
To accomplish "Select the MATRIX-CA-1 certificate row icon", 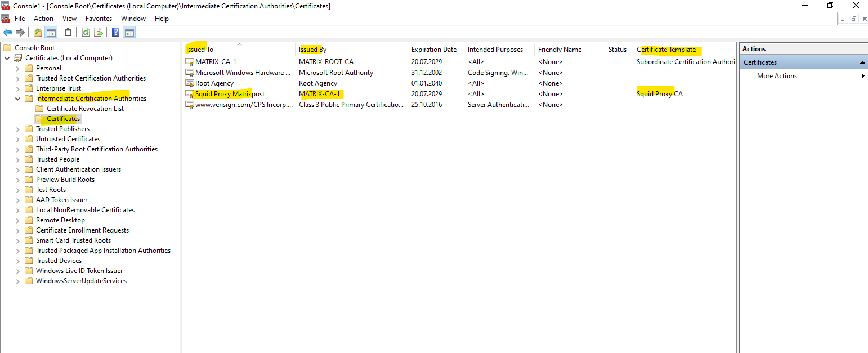I will click(x=190, y=62).
